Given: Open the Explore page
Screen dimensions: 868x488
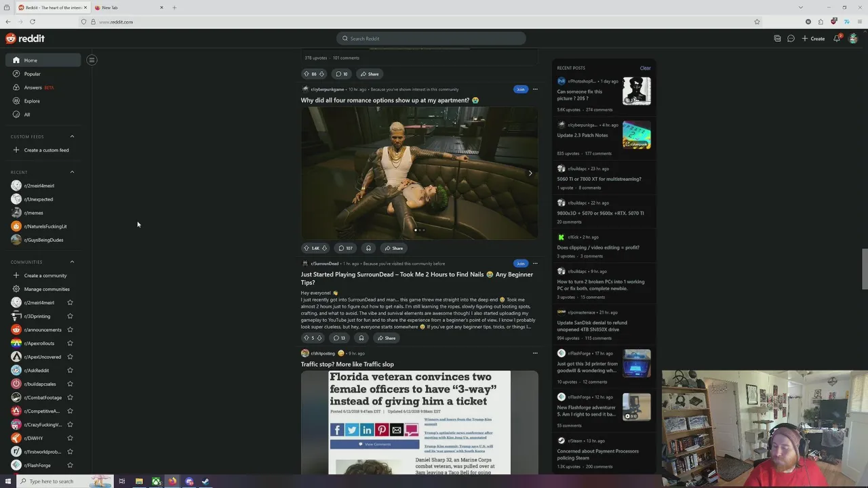Looking at the screenshot, I should point(43,101).
